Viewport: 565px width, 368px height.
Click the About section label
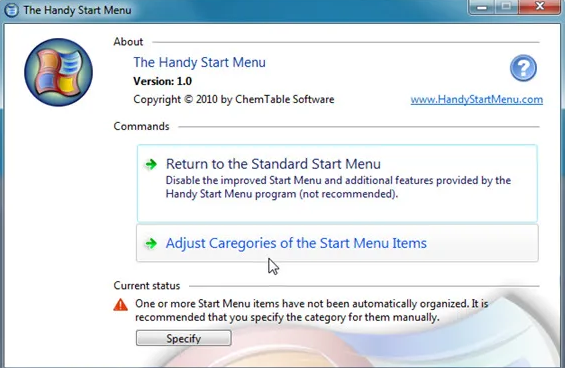pos(128,42)
